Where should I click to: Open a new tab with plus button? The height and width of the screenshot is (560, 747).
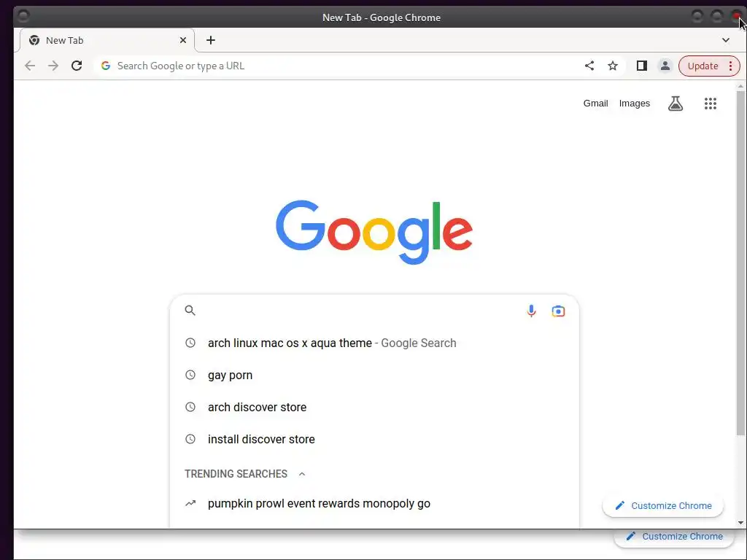pos(211,41)
